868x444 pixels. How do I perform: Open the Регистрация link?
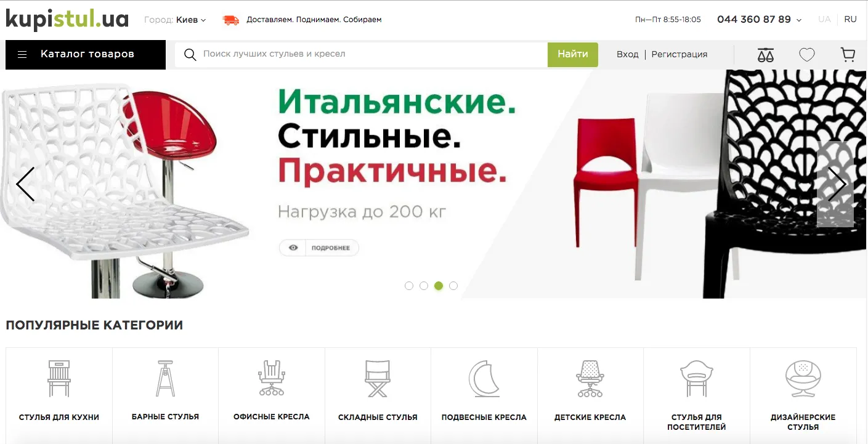pyautogui.click(x=679, y=54)
